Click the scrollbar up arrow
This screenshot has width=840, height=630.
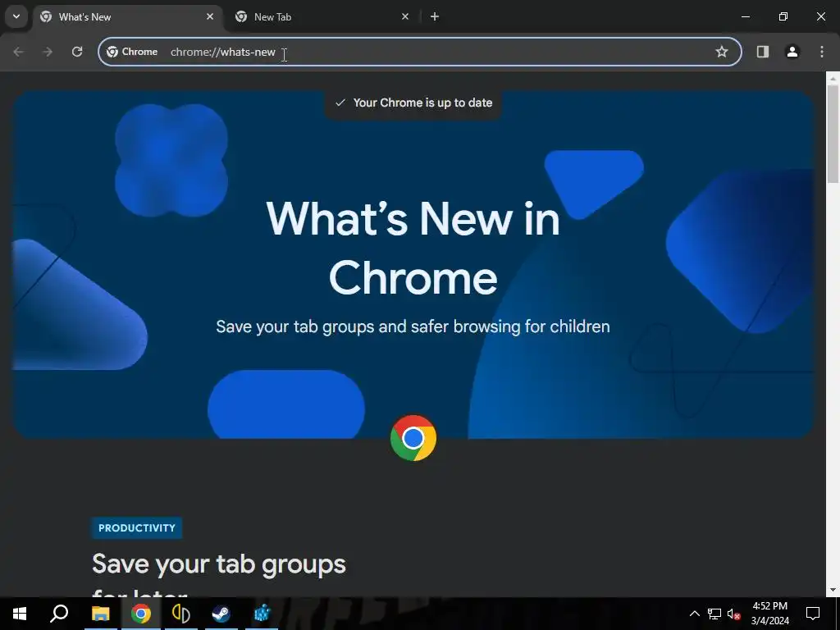(x=833, y=78)
